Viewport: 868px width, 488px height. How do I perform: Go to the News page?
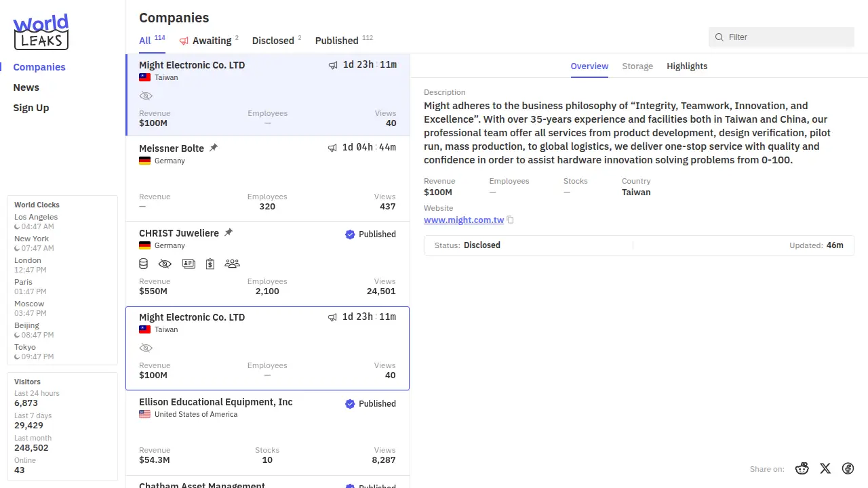pyautogui.click(x=26, y=87)
